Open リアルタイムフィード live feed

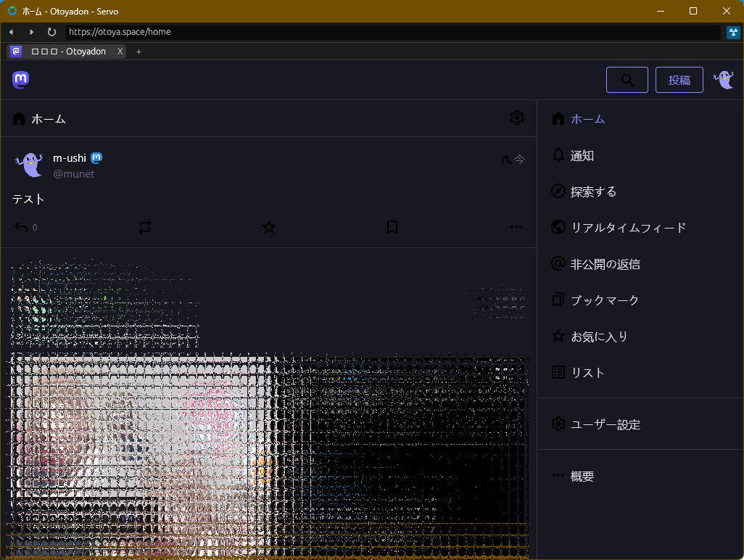click(x=627, y=228)
